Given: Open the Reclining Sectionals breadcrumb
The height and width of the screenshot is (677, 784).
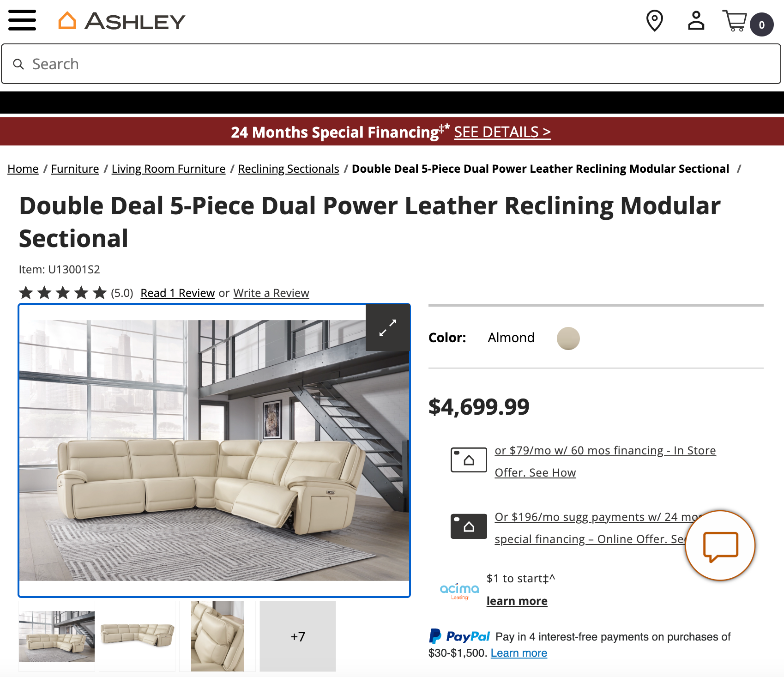Looking at the screenshot, I should (x=288, y=169).
